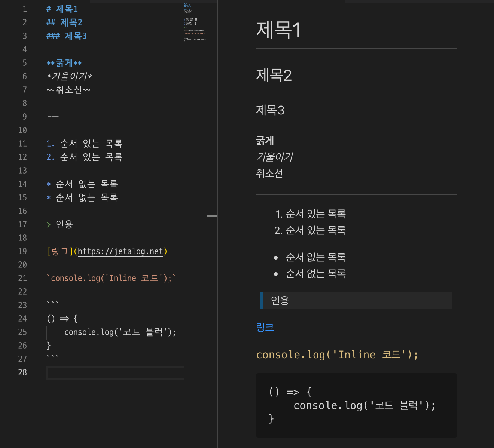Viewport: 494px width, 448px height.
Task: Click closing backticks on line 27
Action: point(53,357)
